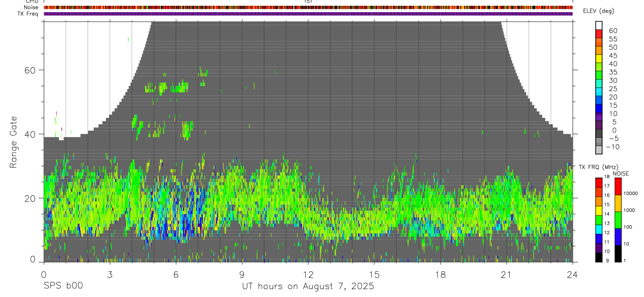
Task: Click the ELEV colorbar value "35"
Action: pos(613,72)
